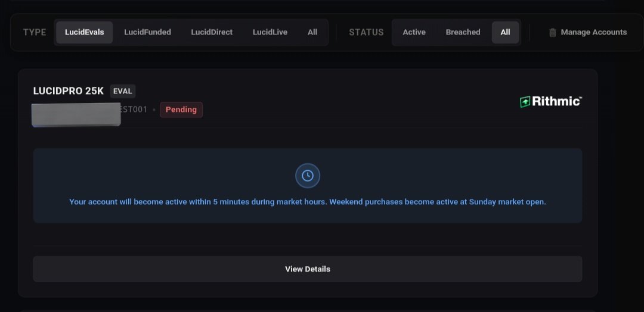Select All in the STATUS filter group
The height and width of the screenshot is (312, 644).
(505, 32)
